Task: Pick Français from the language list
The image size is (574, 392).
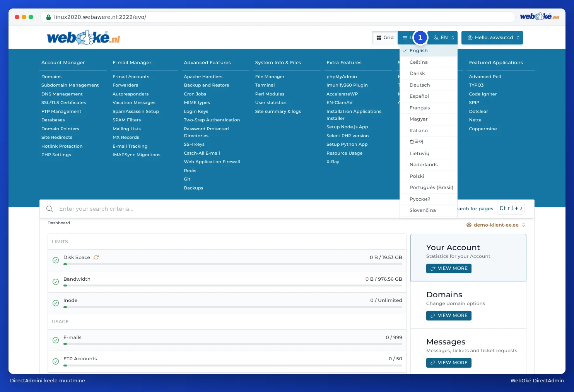Action: (429, 108)
